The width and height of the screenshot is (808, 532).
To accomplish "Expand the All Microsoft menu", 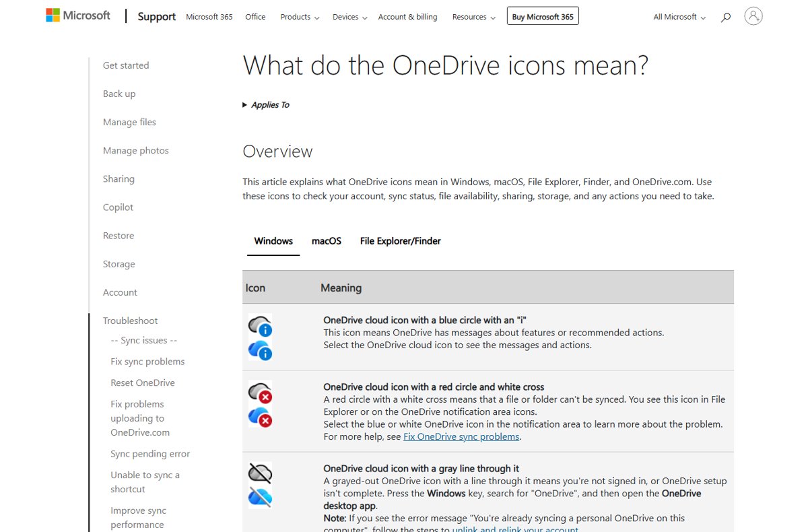I will click(679, 17).
